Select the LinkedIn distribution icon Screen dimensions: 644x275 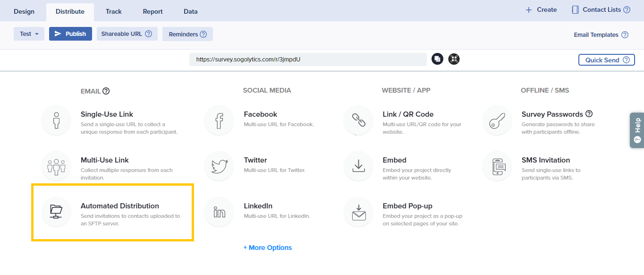click(219, 212)
